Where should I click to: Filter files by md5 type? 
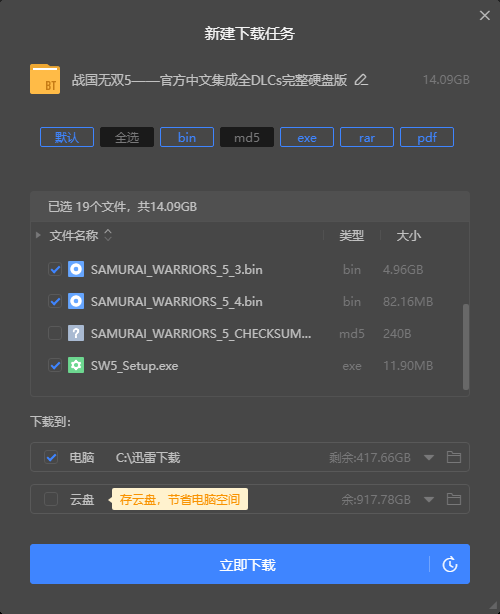[247, 137]
